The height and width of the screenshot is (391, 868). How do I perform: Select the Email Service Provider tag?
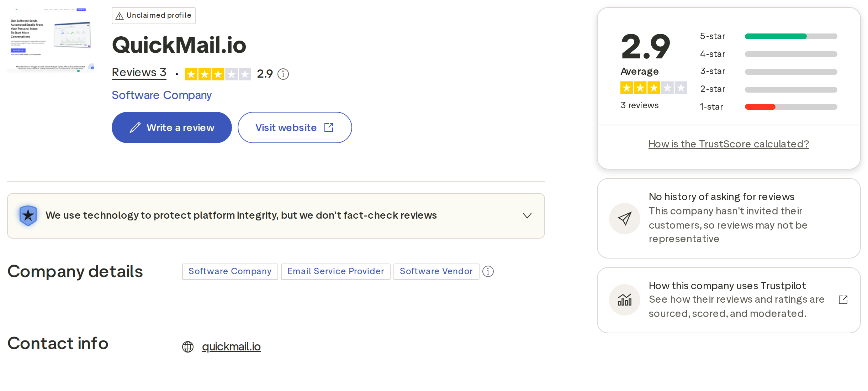(335, 271)
